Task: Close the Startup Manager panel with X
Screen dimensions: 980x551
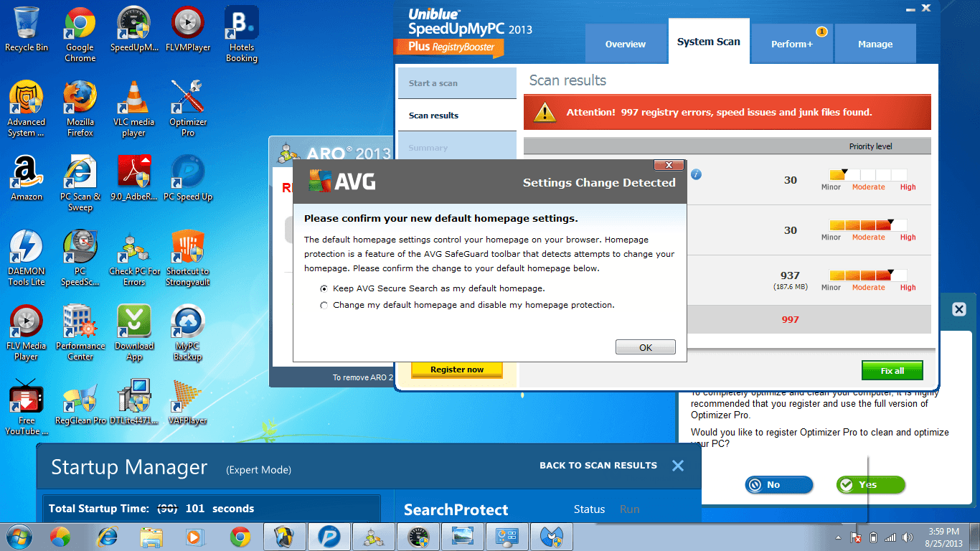Action: pos(678,466)
